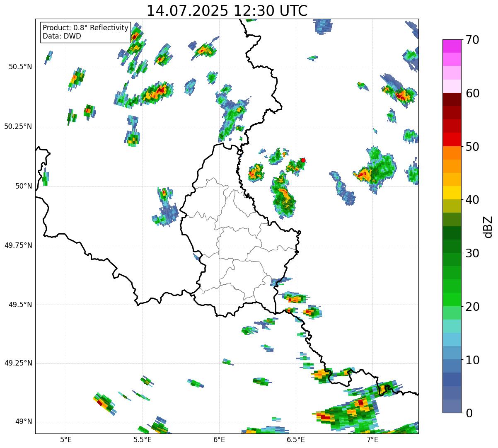Click the bright green colorbar segment above 20
The image size is (498, 448).
point(452,300)
